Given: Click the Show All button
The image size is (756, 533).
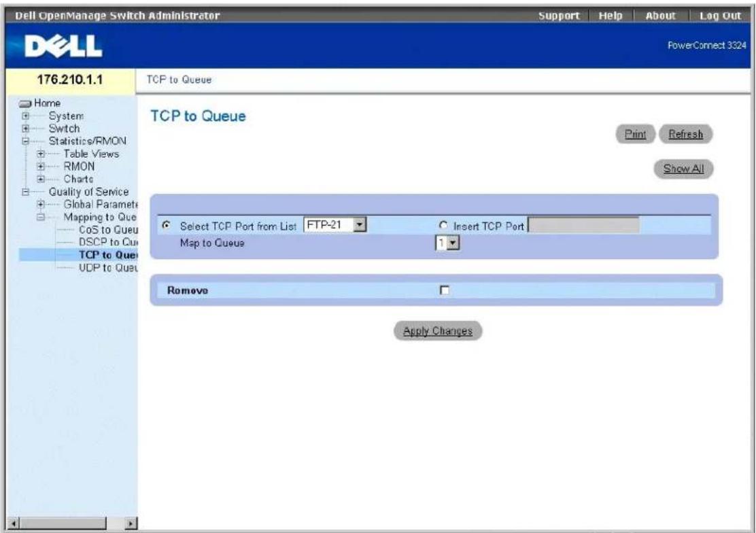Looking at the screenshot, I should click(x=683, y=169).
